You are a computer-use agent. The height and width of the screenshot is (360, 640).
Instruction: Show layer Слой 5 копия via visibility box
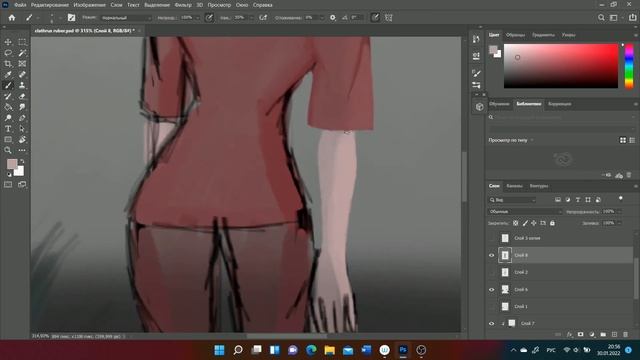(x=491, y=238)
